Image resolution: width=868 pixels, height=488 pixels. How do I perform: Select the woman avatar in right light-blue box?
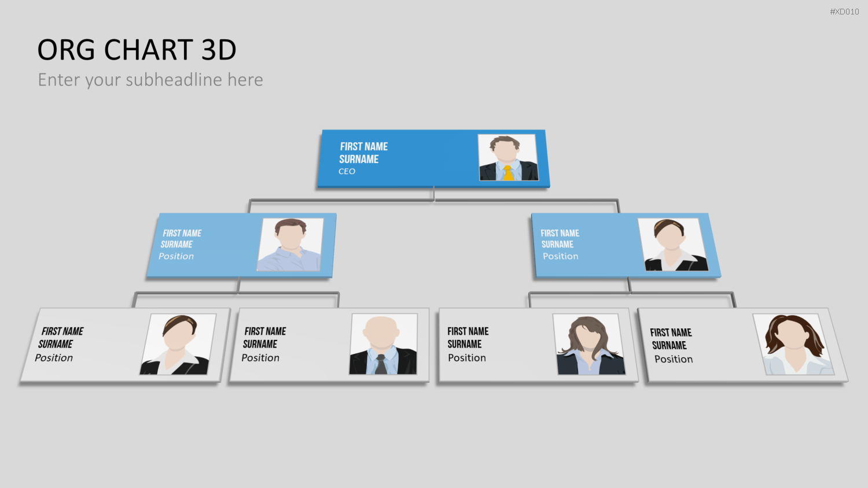click(672, 245)
